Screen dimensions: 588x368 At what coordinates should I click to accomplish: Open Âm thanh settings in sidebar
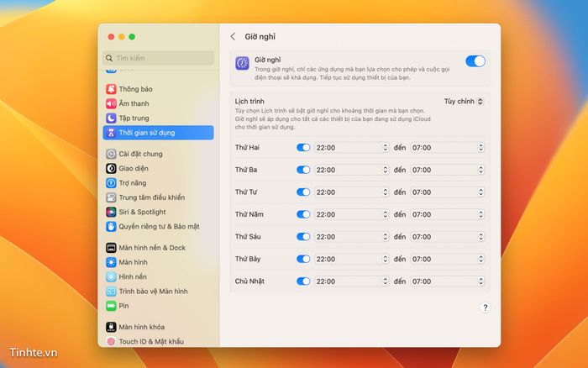[158, 103]
